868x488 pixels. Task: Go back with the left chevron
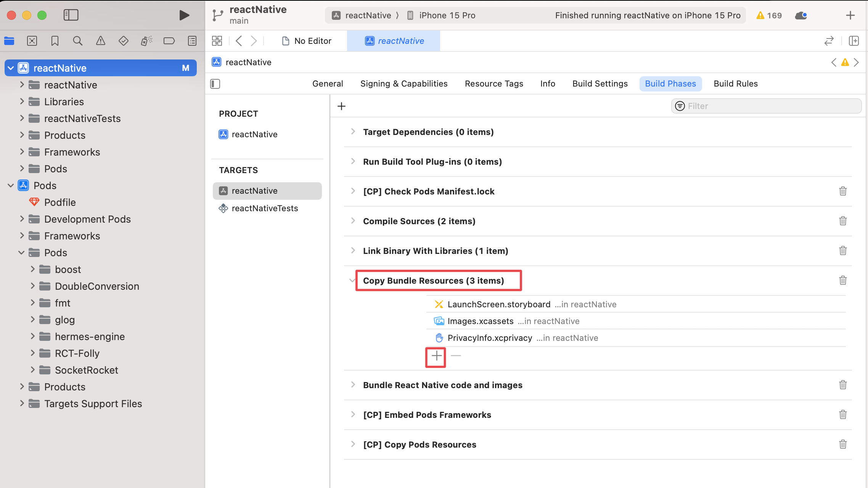pyautogui.click(x=239, y=41)
